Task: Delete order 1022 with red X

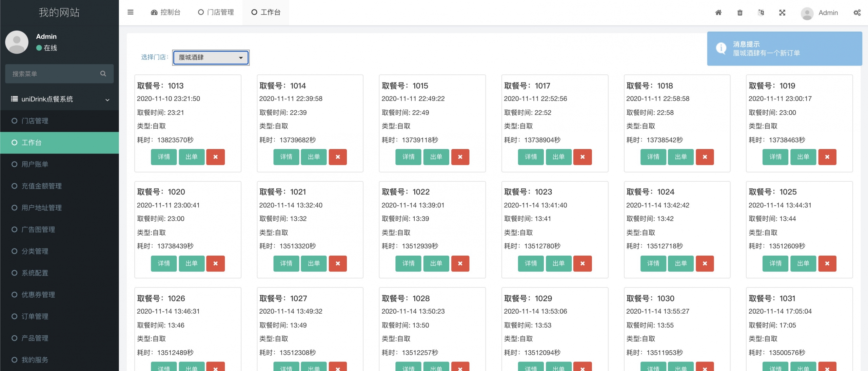Action: 460,263
